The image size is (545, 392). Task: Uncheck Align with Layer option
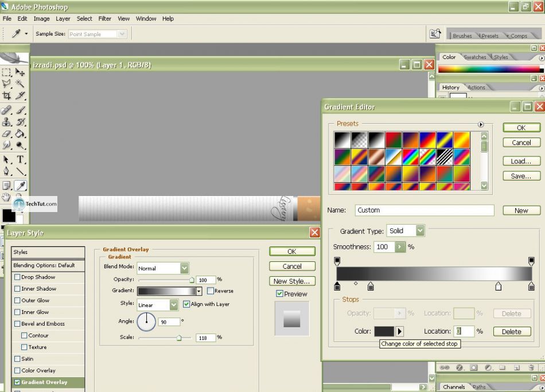tap(186, 304)
